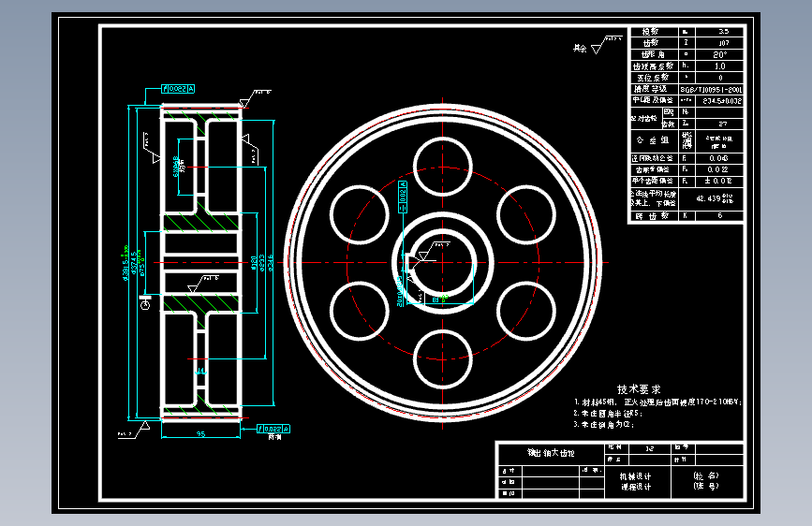Click the 其余 surface roughness note

[580, 48]
